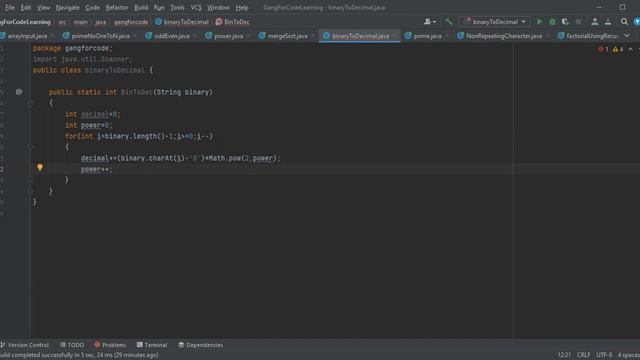Click the build completed status bar message
Screen dimensions: 640x360
point(80,355)
